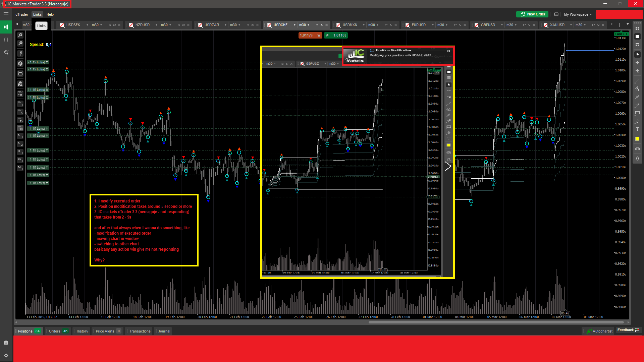The width and height of the screenshot is (644, 362).
Task: Select the Fibonacci retracement tool
Action: [637, 105]
